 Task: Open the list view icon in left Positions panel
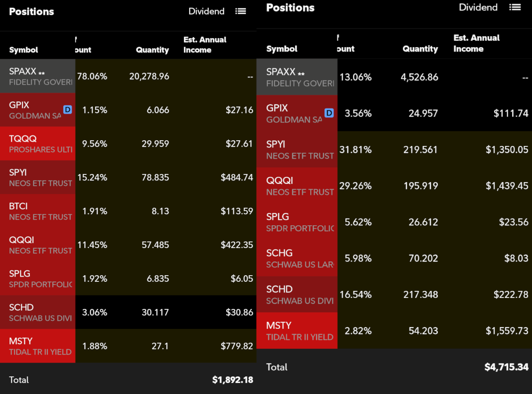coord(240,11)
